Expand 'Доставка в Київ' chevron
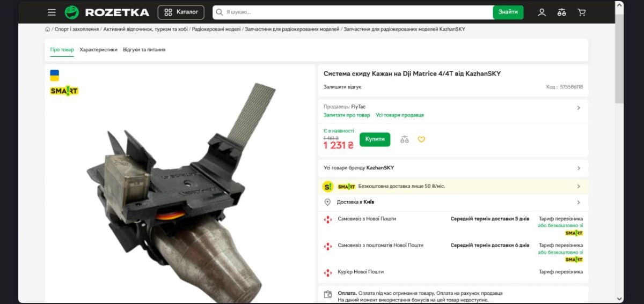Screen dimensions: 644x304 (579, 203)
